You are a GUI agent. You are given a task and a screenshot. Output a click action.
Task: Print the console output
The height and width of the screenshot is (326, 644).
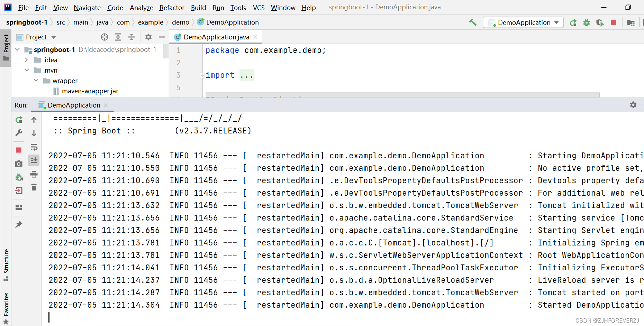(x=34, y=174)
